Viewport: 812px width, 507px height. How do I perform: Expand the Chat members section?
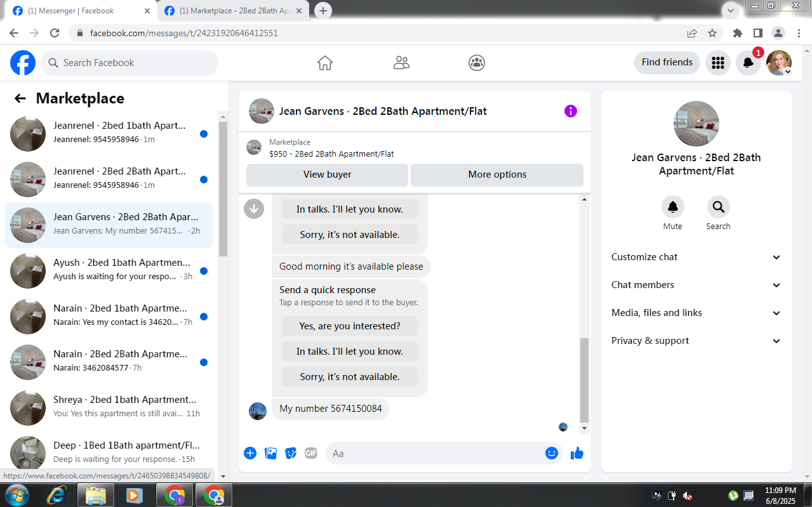(696, 285)
